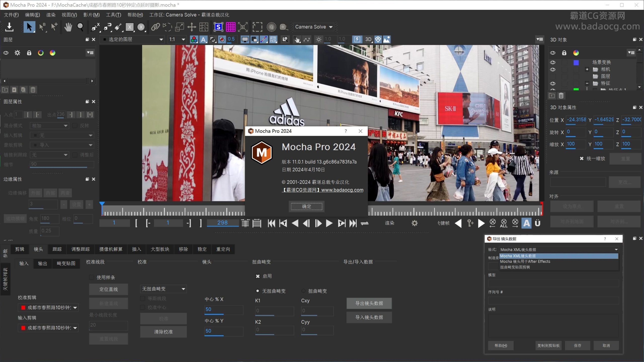Viewport: 644px width, 362px height.
Task: Open the 工具(T) menu
Action: coord(113,15)
